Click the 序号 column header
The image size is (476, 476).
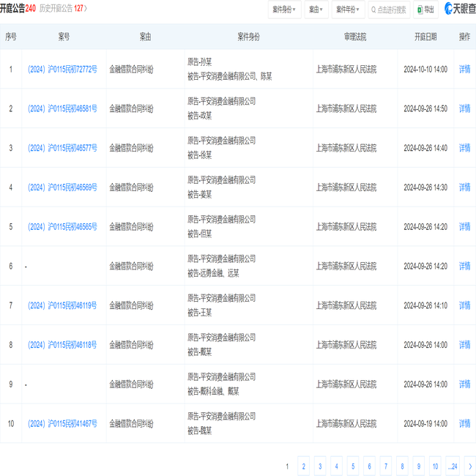pyautogui.click(x=11, y=37)
